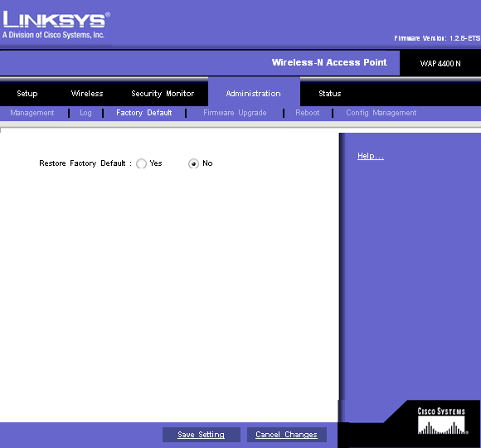Click the Save Setting button

(202, 435)
